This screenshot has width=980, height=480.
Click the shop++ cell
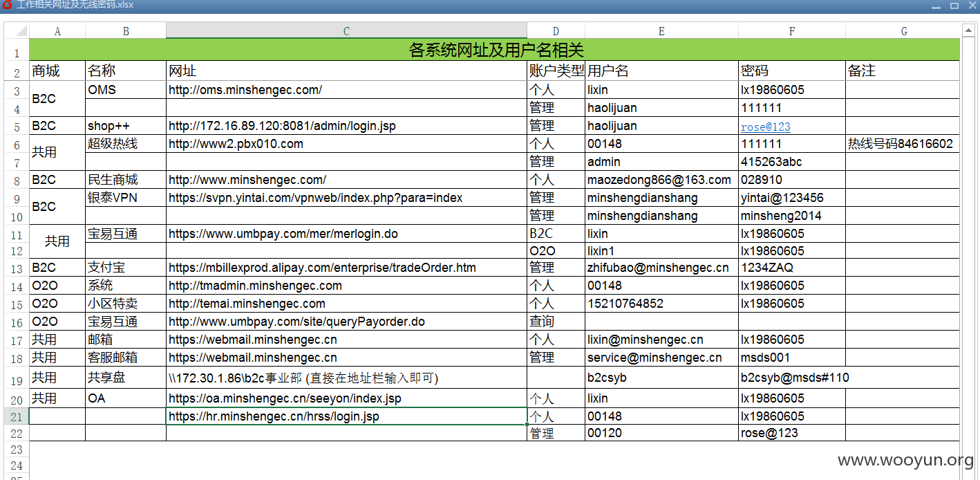[x=126, y=126]
